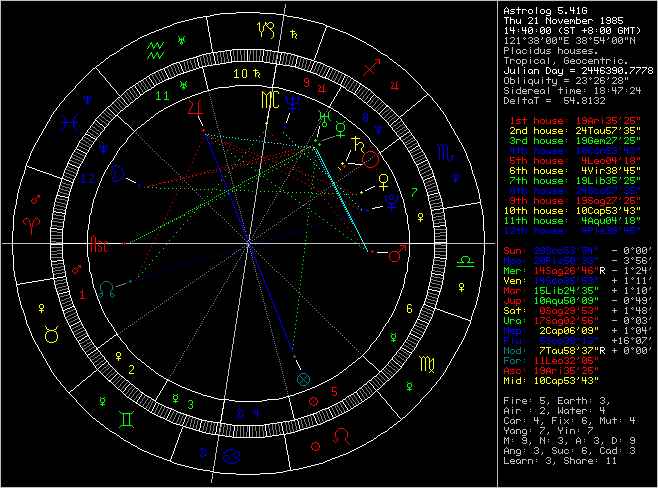
Task: Select the green Aquarius wave glyph
Action: pyautogui.click(x=156, y=50)
